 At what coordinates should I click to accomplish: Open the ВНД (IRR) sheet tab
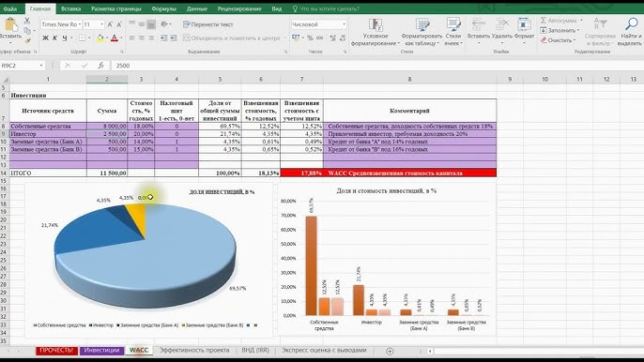[255, 350]
